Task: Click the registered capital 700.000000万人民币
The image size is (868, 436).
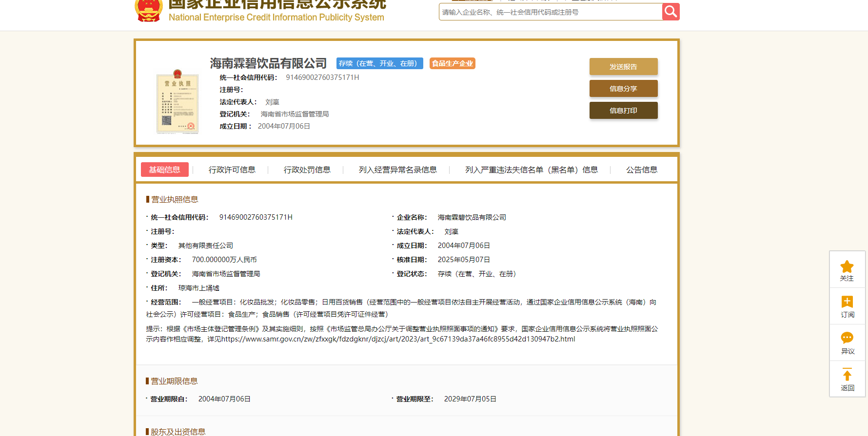Action: coord(224,260)
